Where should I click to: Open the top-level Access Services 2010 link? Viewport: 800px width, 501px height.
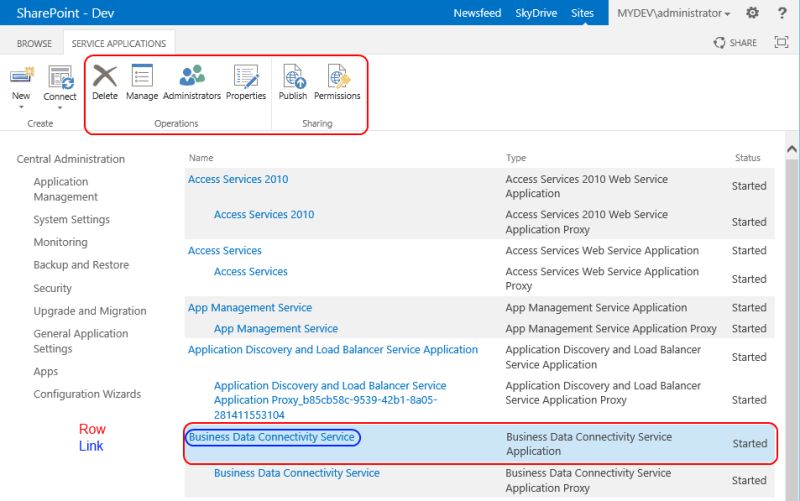pos(238,179)
